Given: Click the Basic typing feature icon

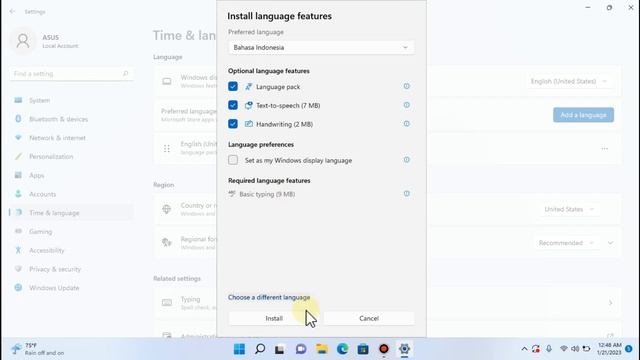Looking at the screenshot, I should point(232,193).
